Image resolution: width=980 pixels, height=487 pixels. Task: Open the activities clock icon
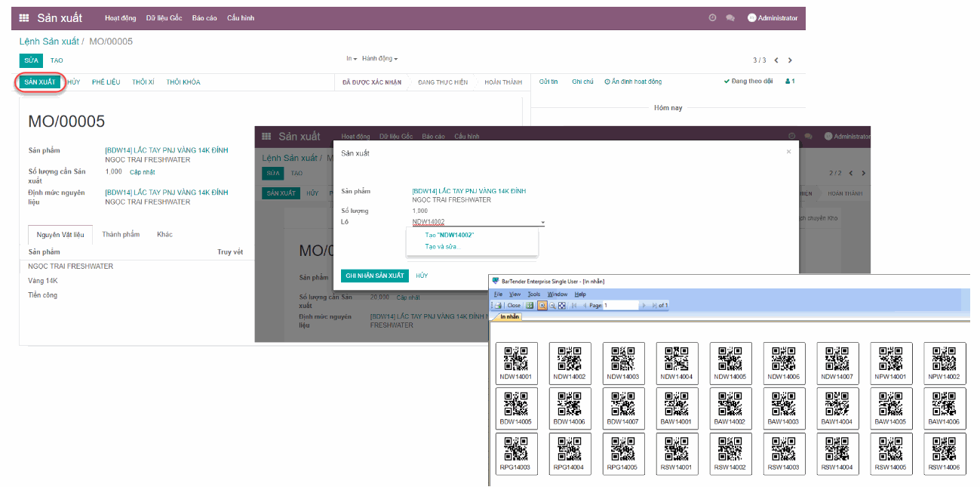pyautogui.click(x=712, y=17)
